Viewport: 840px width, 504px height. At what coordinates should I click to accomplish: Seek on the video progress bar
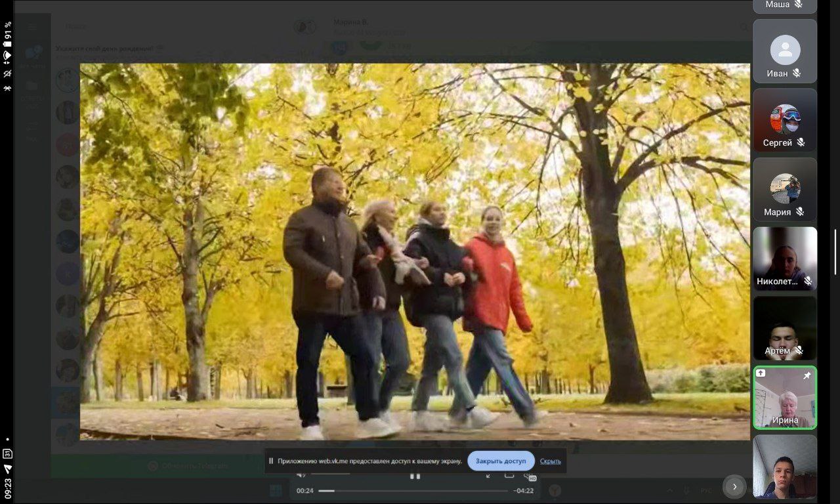[413, 491]
